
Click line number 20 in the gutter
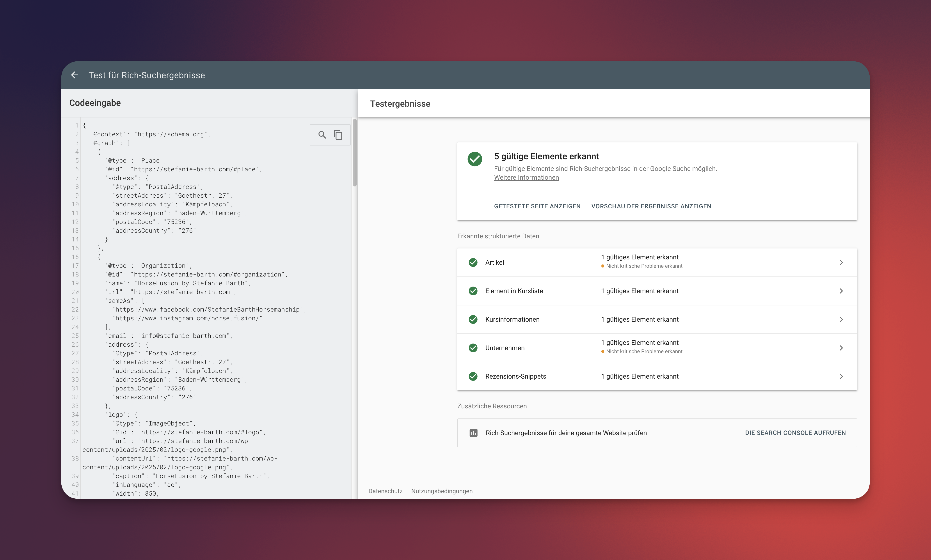[75, 292]
